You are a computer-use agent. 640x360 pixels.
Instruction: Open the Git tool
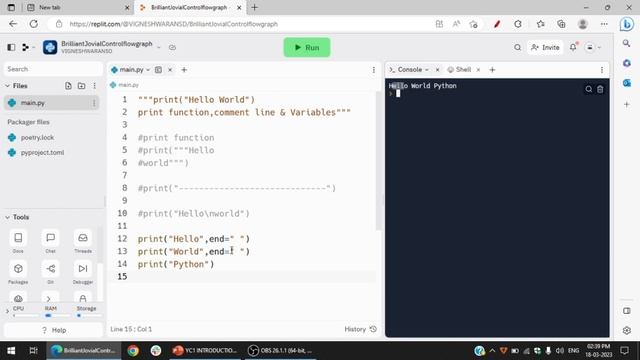[51, 273]
